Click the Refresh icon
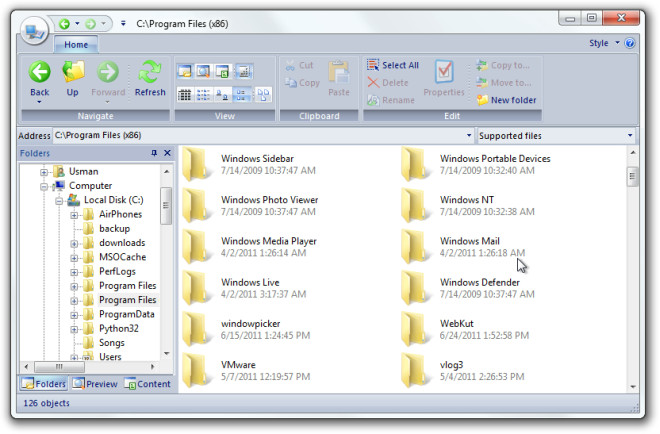The width and height of the screenshot is (660, 434). (150, 72)
